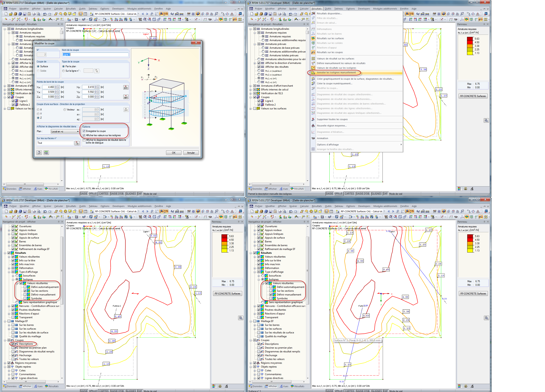Click the pick-two-points icon beside XB field
This screenshot has width=545, height=392.
click(x=126, y=87)
